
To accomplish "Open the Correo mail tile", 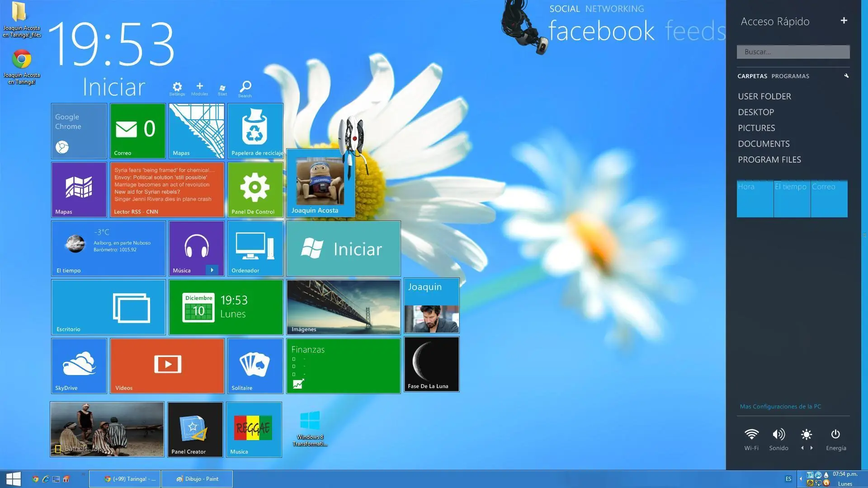I will coord(138,131).
